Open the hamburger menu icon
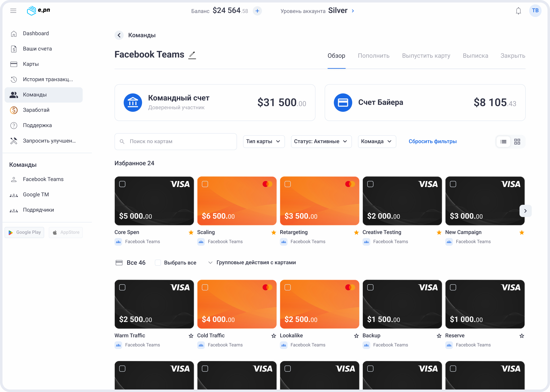 click(x=13, y=10)
